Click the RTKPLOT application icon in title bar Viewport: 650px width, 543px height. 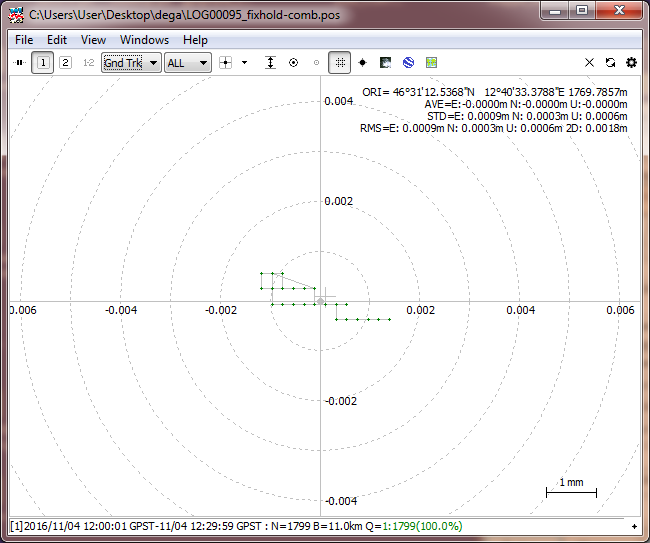point(16,15)
